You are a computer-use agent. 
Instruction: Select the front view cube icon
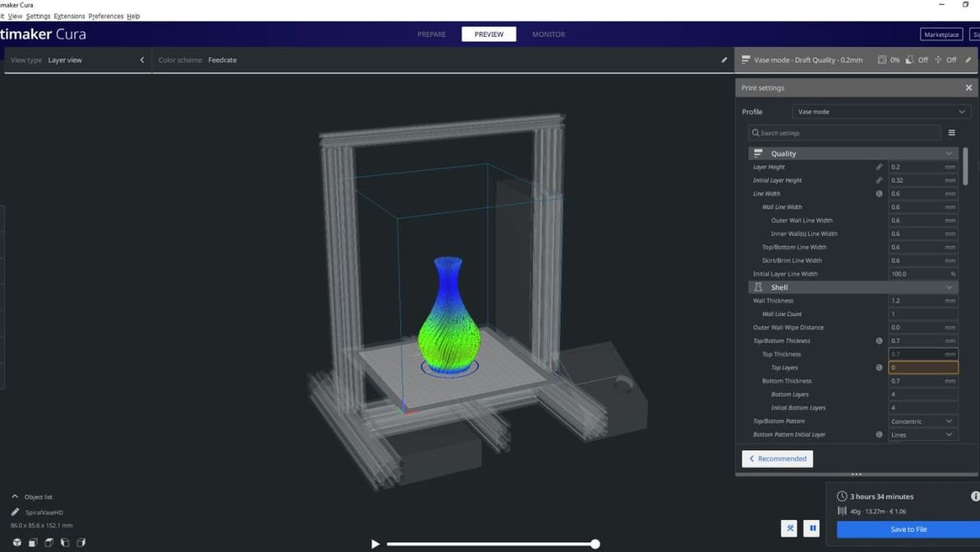pos(33,543)
